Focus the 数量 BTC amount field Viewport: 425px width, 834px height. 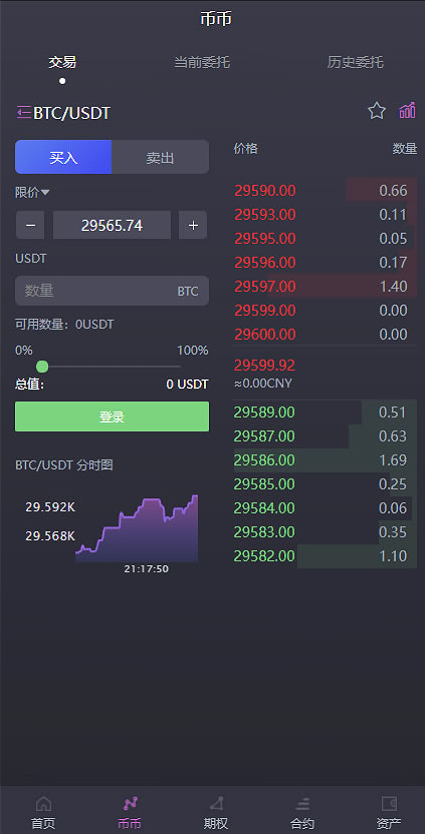112,290
